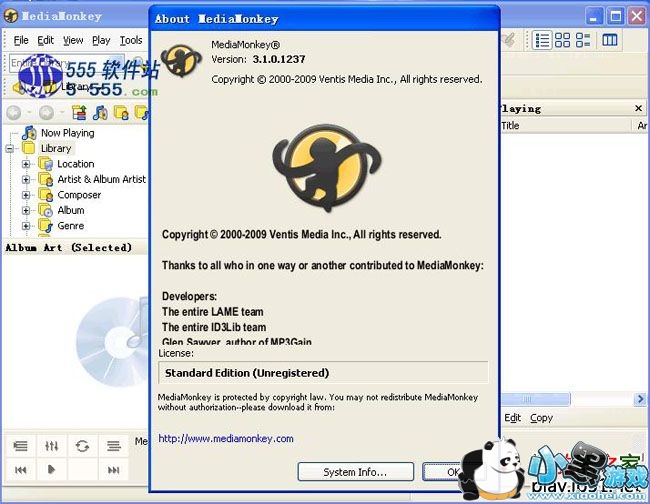Click the forward navigation arrow
Viewport: 650px width, 504px height.
pyautogui.click(x=46, y=112)
